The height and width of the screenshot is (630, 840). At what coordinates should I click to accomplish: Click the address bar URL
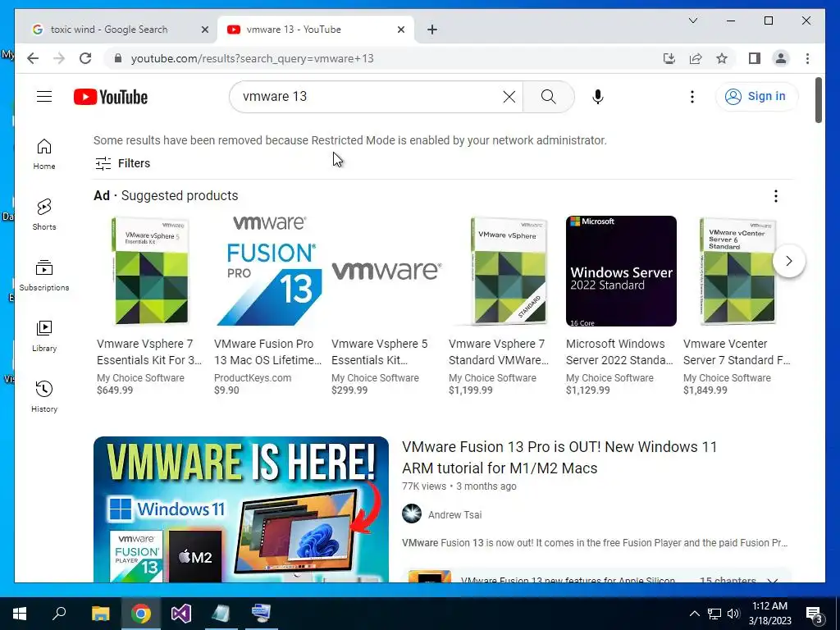click(253, 58)
